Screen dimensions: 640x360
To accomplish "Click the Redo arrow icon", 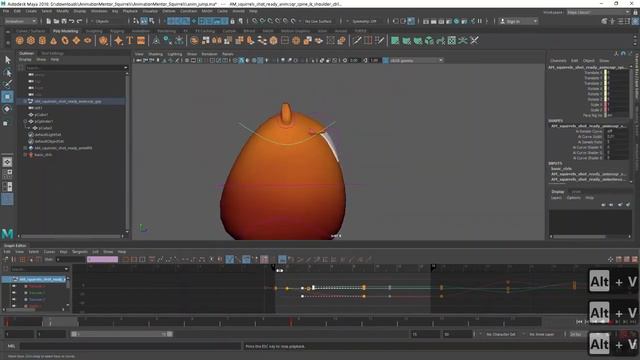I will pos(80,21).
